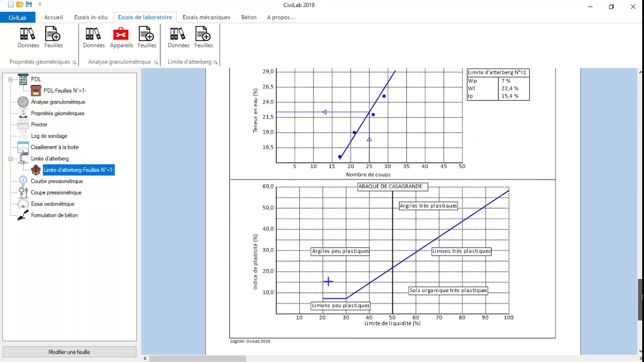The image size is (644, 362).
Task: Expand Analyse granulométrique group launcher
Action: 155,62
